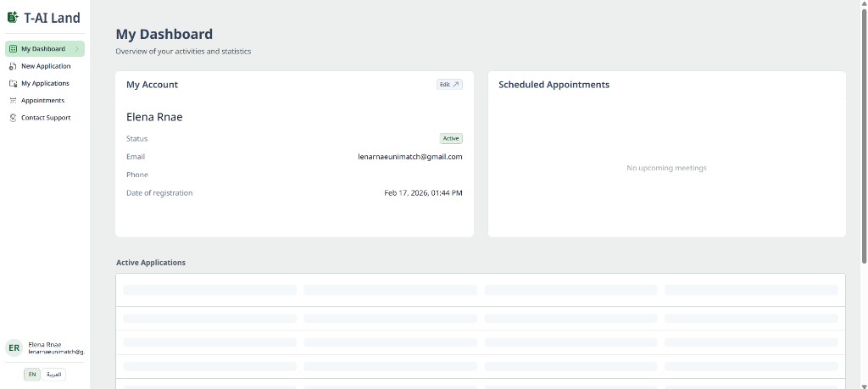Screen dimensions: 868x389
Task: Go to New Application page
Action: click(x=45, y=66)
